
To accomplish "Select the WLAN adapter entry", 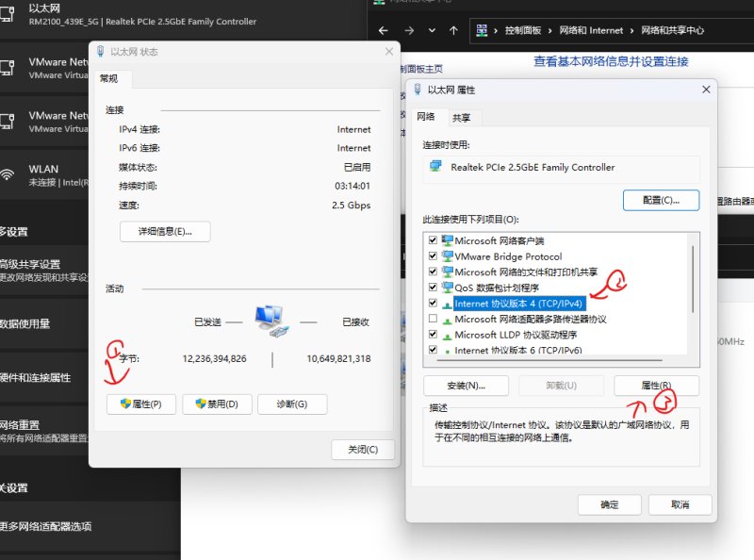I will [44, 175].
